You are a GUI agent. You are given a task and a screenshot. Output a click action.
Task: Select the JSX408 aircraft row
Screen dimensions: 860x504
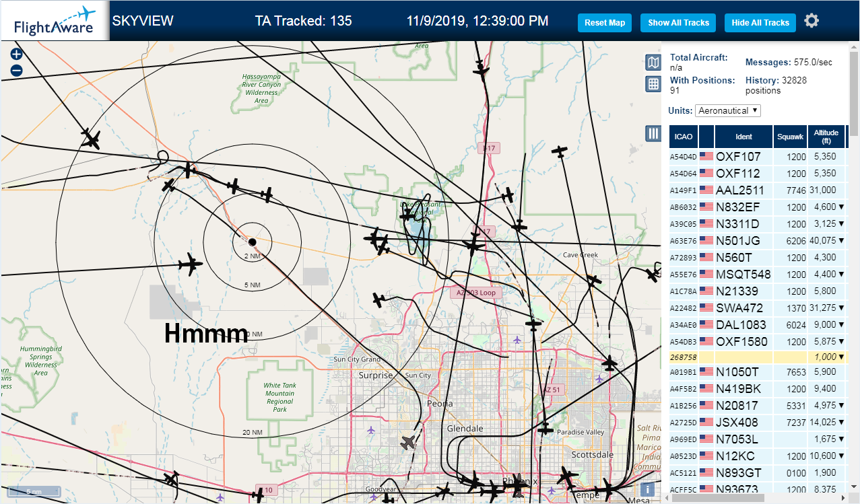tap(759, 422)
